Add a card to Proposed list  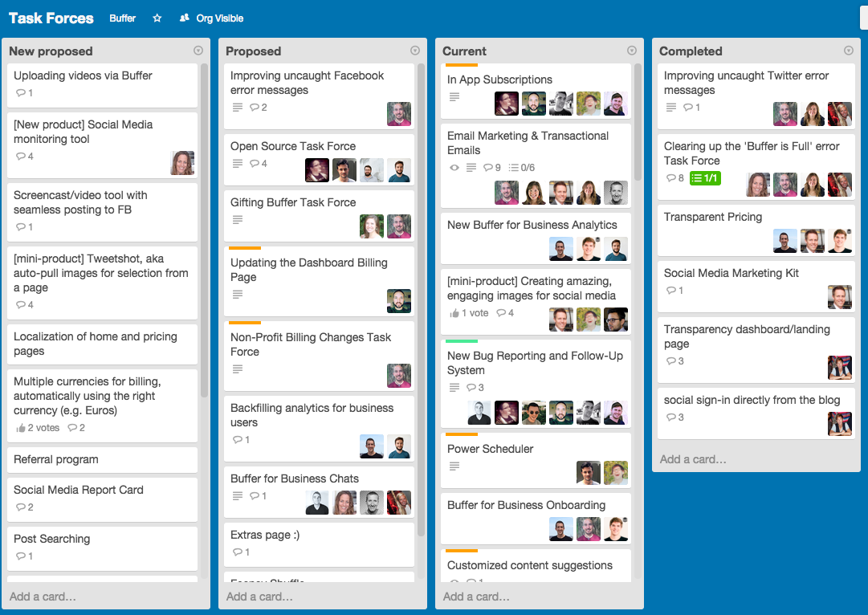(x=259, y=597)
